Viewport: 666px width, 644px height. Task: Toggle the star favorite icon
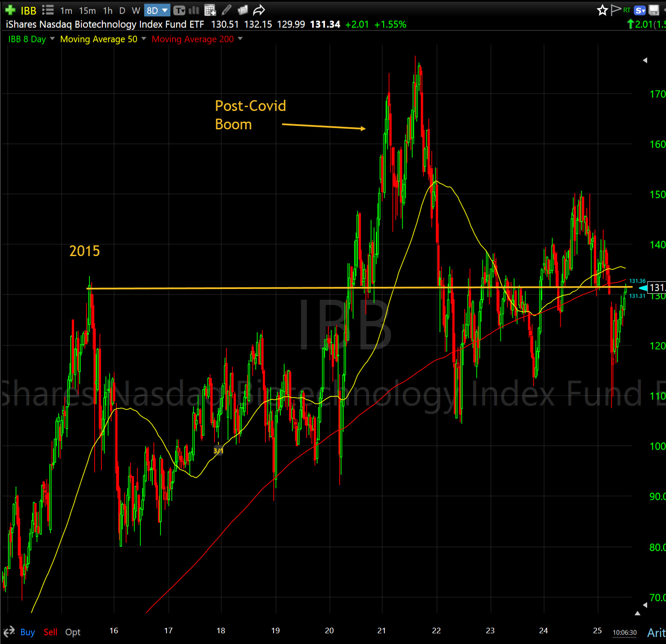tap(602, 10)
